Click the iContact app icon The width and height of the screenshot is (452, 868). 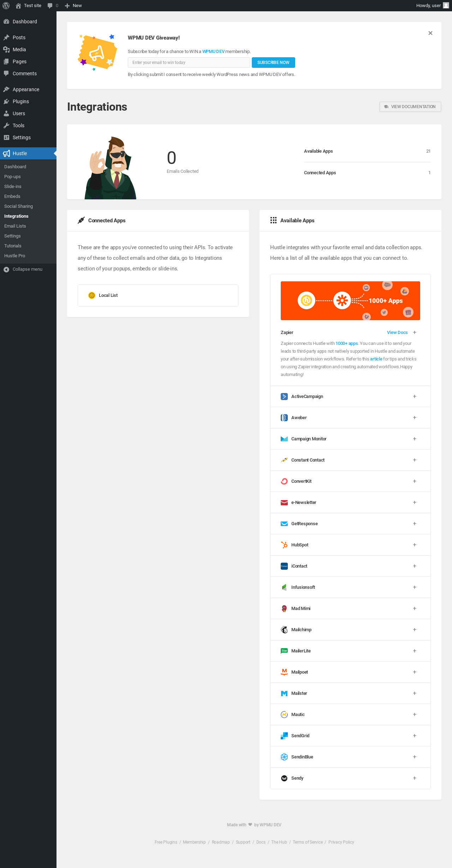(284, 566)
